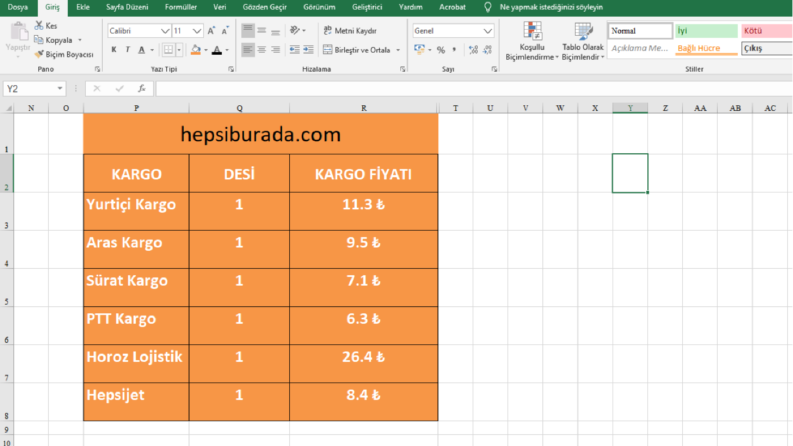Click the Yapıştır paste icon
This screenshot has width=793, height=446.
18,32
